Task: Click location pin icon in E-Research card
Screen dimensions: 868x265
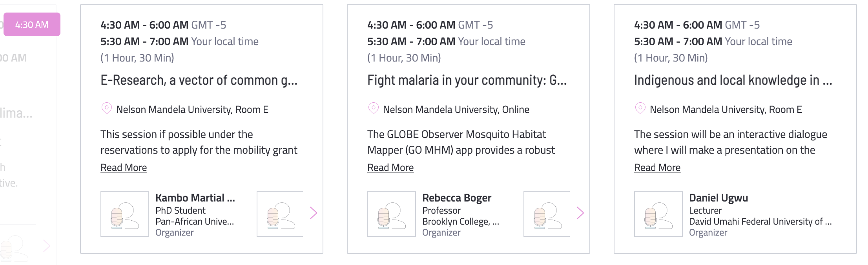Action: click(106, 109)
